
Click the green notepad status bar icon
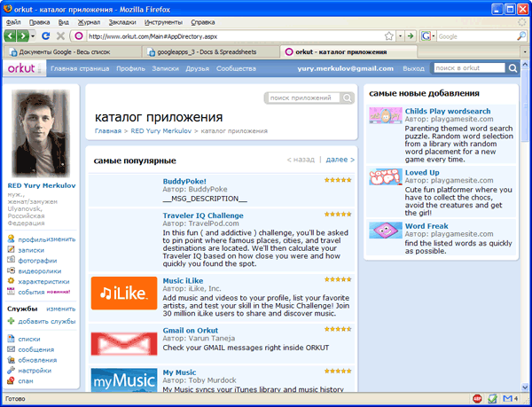(492, 398)
